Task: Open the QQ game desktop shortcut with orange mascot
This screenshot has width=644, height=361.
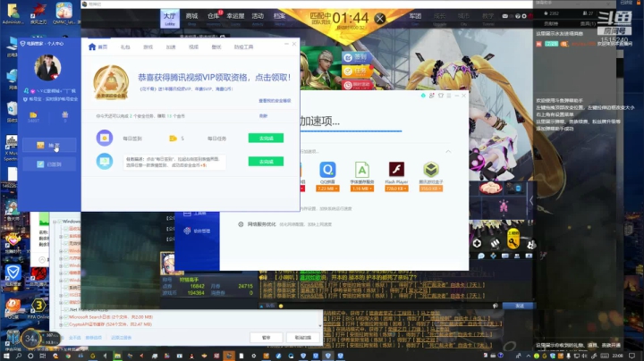Action: click(x=13, y=308)
